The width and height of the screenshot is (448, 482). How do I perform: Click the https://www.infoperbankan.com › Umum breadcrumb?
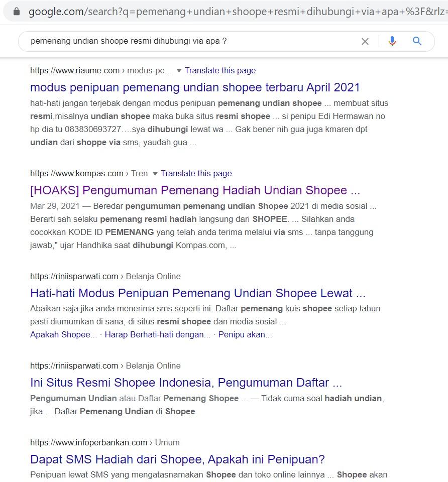[x=105, y=443]
